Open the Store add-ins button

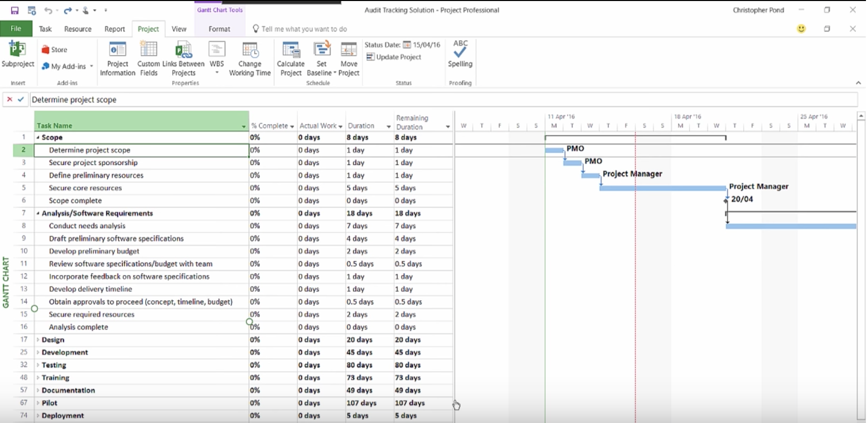(x=54, y=50)
